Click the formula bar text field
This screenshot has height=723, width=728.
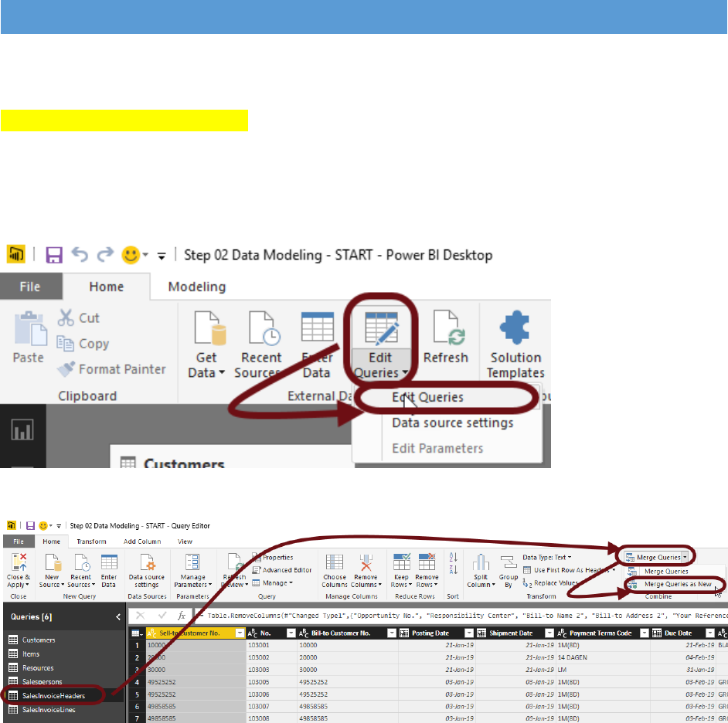[461, 616]
